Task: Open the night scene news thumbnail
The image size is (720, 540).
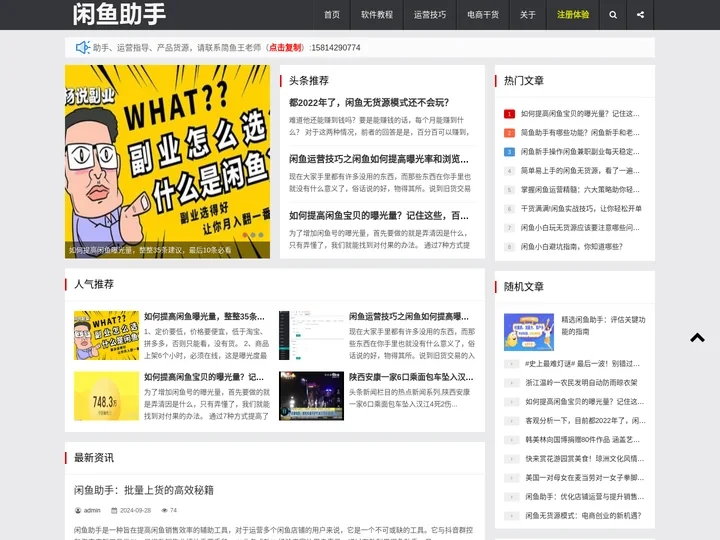Action: pos(311,396)
